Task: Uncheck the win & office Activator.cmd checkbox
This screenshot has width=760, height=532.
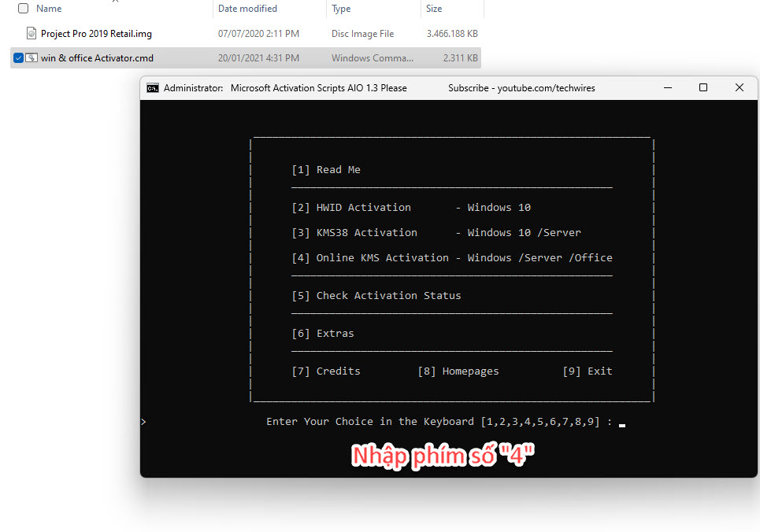Action: 19,58
